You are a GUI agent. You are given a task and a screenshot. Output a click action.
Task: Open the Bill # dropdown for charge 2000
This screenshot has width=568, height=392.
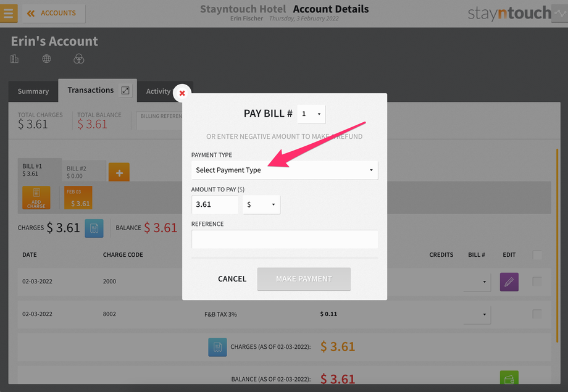477,281
